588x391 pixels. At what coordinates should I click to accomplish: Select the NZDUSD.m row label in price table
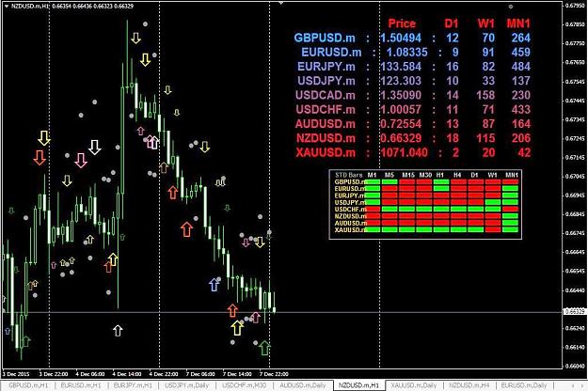[326, 138]
